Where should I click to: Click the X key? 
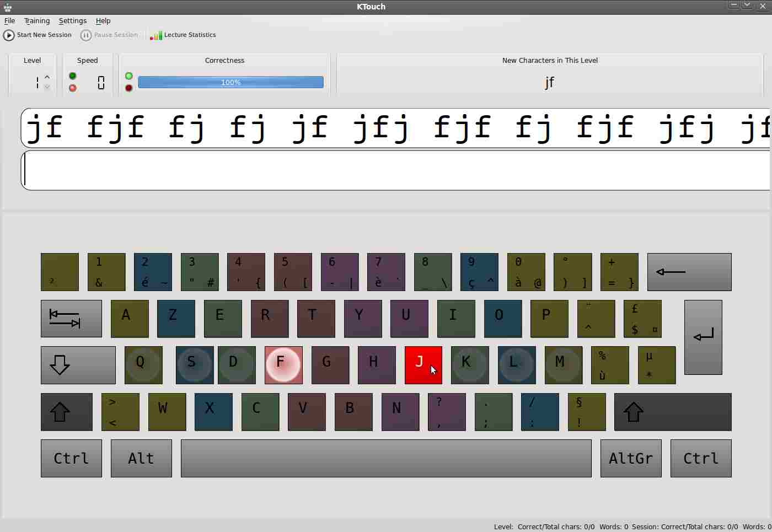(x=213, y=412)
